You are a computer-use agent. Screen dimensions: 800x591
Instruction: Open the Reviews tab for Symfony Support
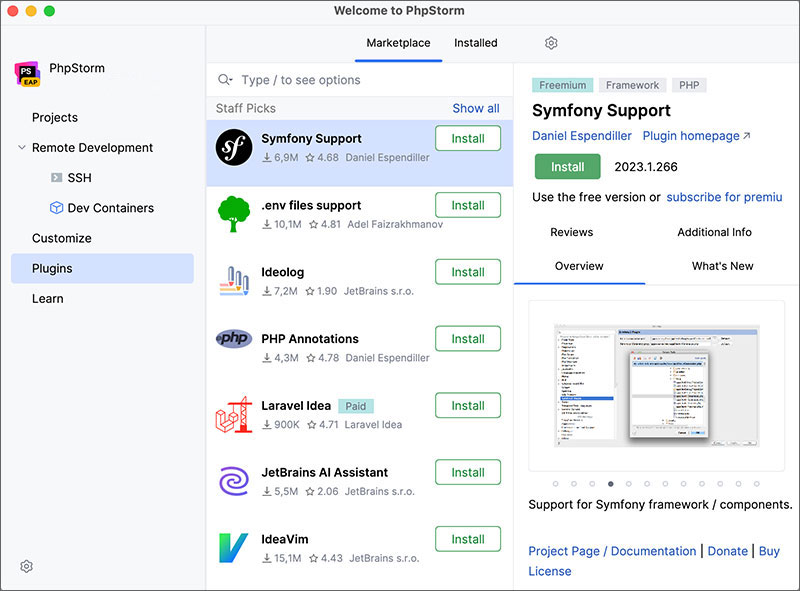point(571,232)
